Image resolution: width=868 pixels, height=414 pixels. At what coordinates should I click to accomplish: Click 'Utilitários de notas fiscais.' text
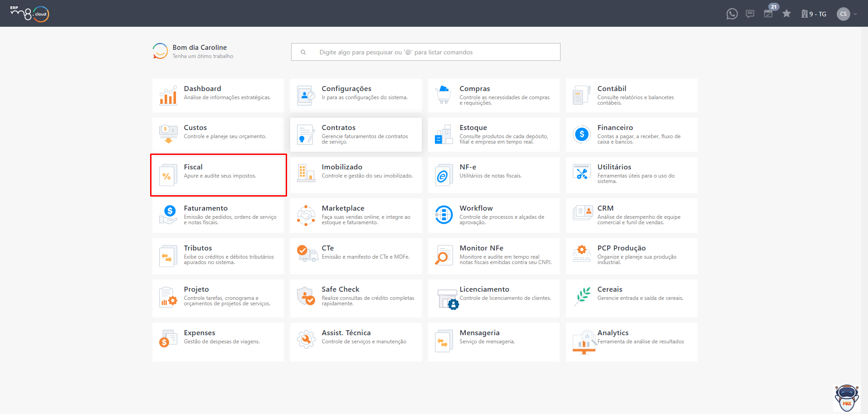click(491, 176)
